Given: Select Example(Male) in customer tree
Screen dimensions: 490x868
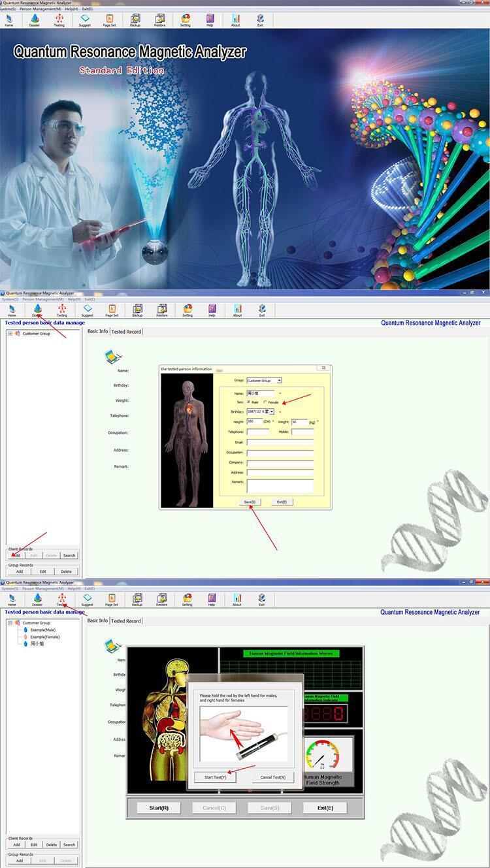Looking at the screenshot, I should pos(43,630).
